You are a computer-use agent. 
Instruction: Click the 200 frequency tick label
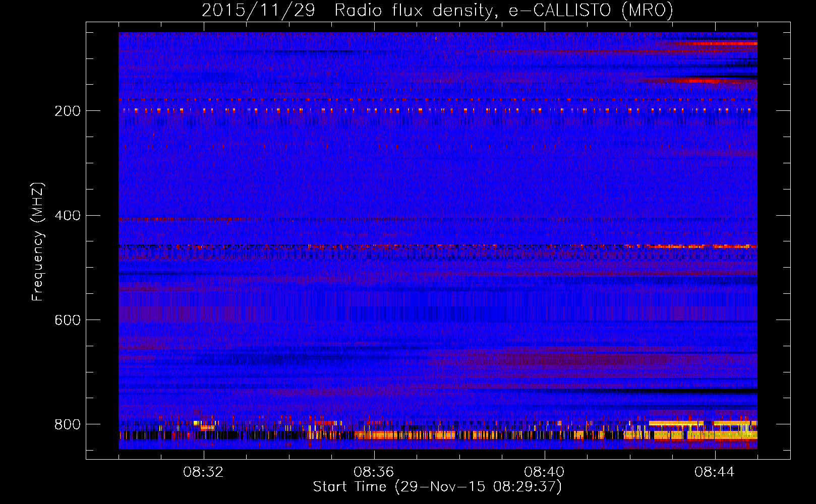[68, 111]
